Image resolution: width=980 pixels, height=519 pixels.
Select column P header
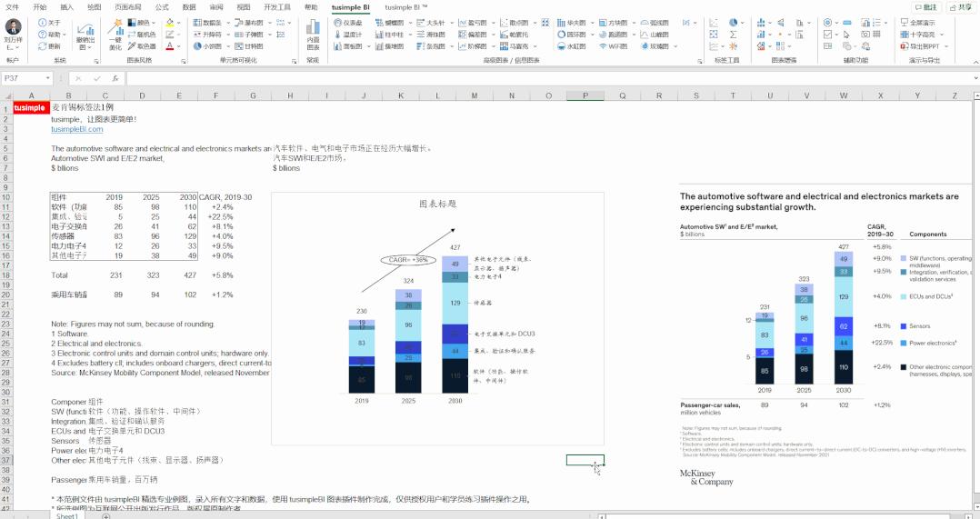(x=585, y=95)
